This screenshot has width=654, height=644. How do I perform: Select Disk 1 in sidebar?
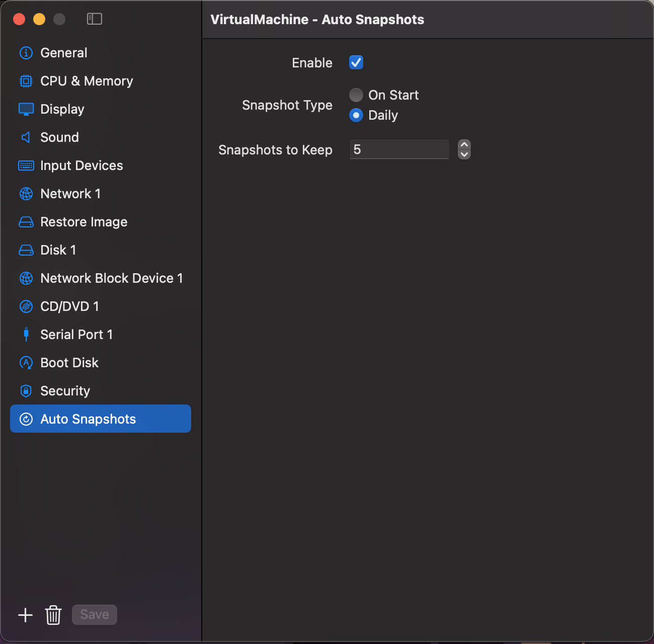pyautogui.click(x=101, y=250)
